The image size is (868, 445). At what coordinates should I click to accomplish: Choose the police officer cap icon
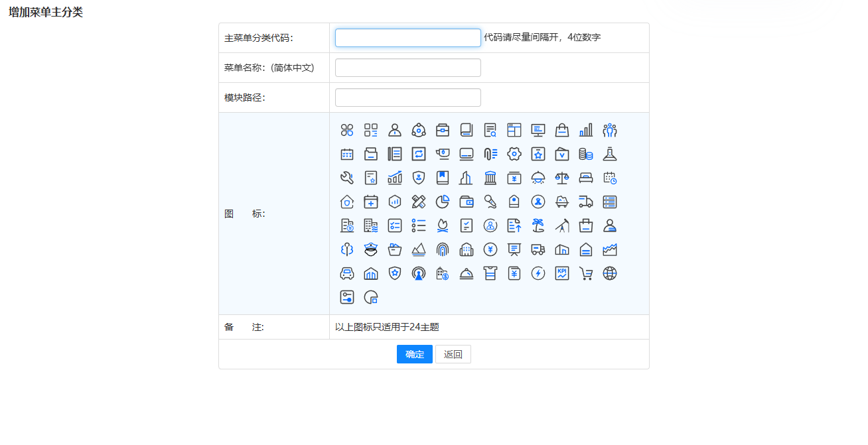(371, 249)
